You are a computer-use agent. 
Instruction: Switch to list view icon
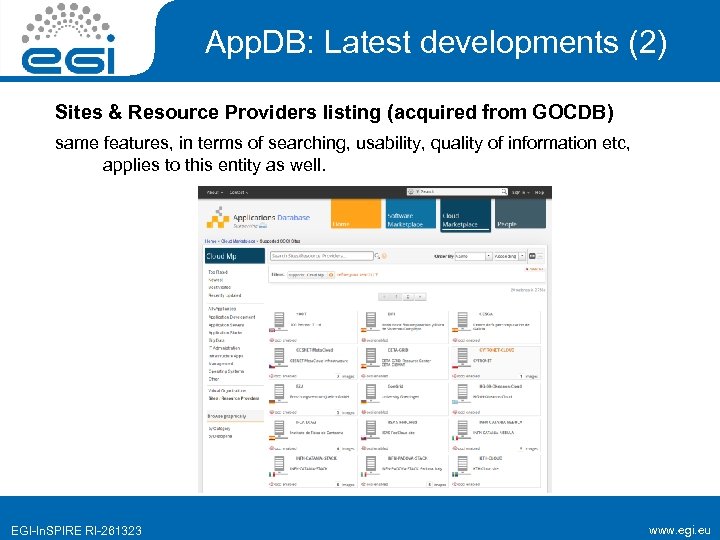point(540,256)
